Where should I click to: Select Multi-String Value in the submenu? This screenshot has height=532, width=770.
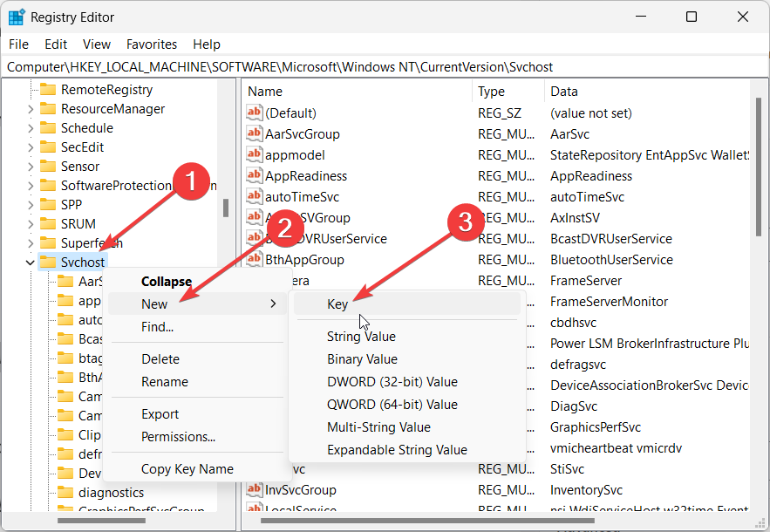[407, 426]
